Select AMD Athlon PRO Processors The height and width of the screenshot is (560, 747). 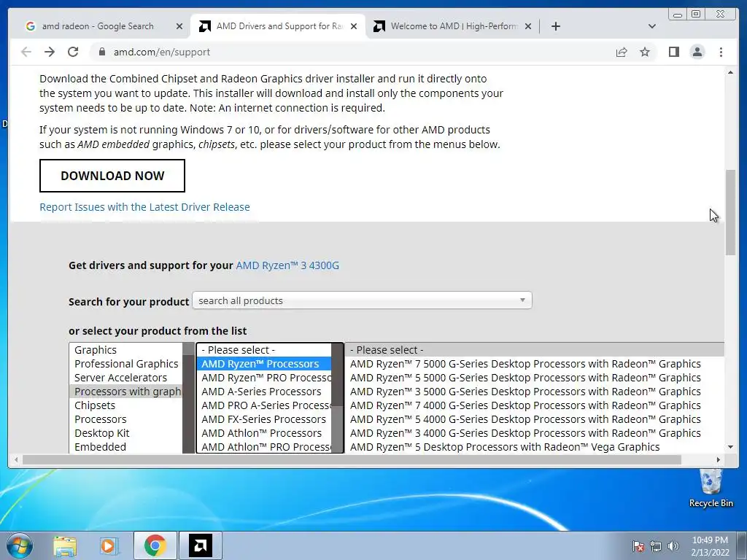click(x=264, y=447)
